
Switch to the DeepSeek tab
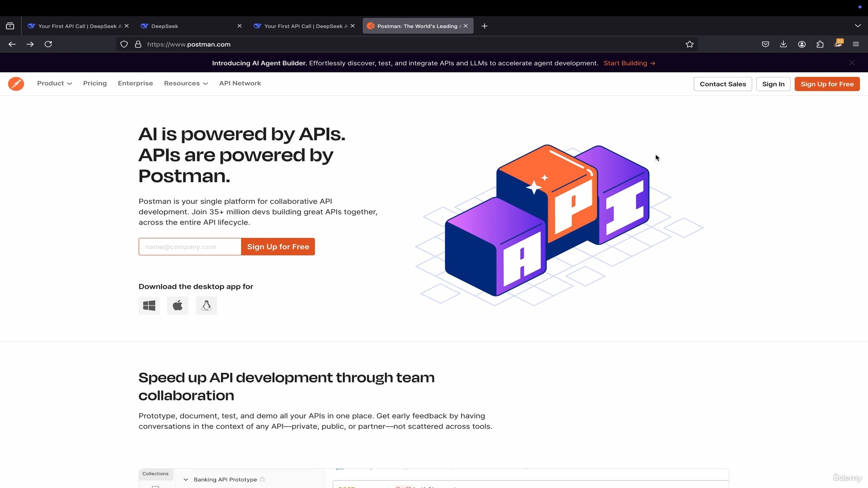(x=191, y=26)
